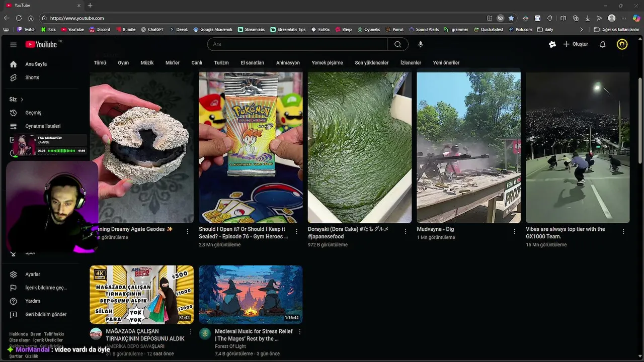Viewport: 644px width, 362px height.
Task: Open options menu for Pokémon short
Action: click(x=296, y=232)
